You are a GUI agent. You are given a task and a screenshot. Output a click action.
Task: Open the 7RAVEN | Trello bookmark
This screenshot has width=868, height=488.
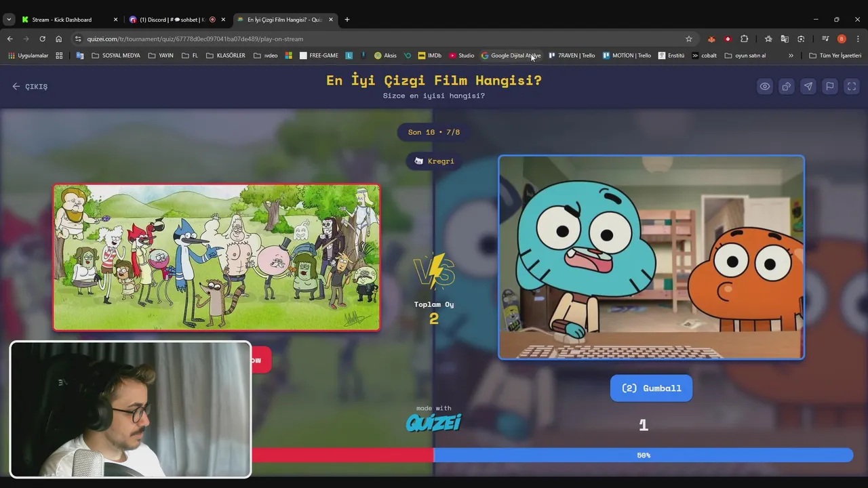tap(572, 56)
